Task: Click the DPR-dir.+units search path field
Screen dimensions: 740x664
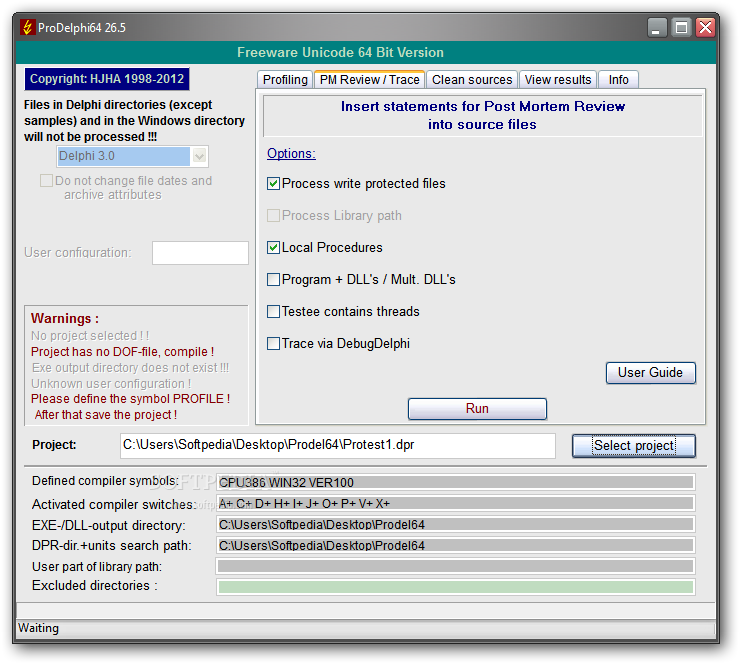Action: pyautogui.click(x=455, y=546)
